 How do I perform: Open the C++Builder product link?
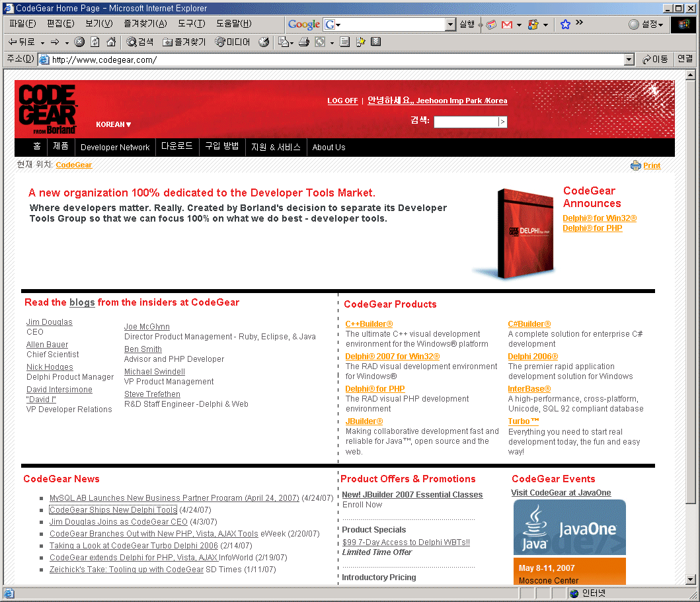click(369, 324)
